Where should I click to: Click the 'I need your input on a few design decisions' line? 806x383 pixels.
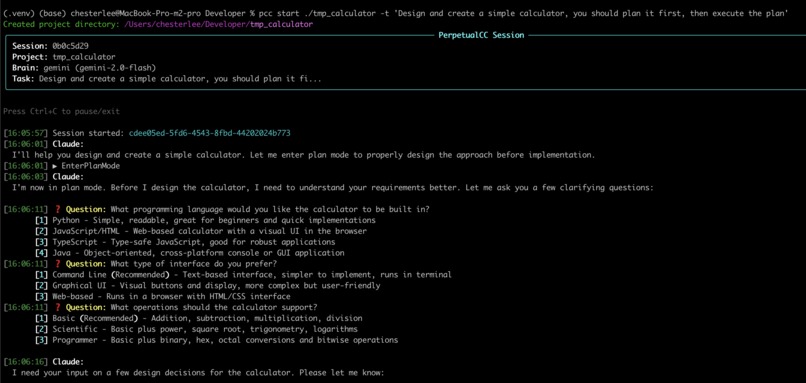(198, 372)
